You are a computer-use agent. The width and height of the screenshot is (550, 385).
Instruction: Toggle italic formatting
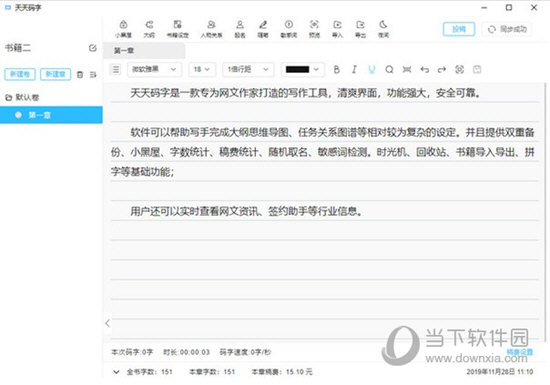tap(354, 69)
